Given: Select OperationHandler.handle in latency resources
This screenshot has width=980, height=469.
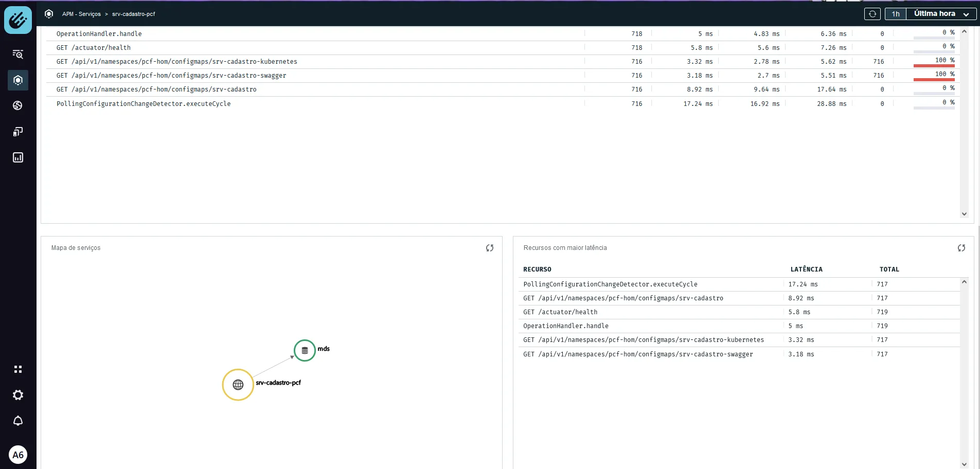Looking at the screenshot, I should tap(566, 326).
